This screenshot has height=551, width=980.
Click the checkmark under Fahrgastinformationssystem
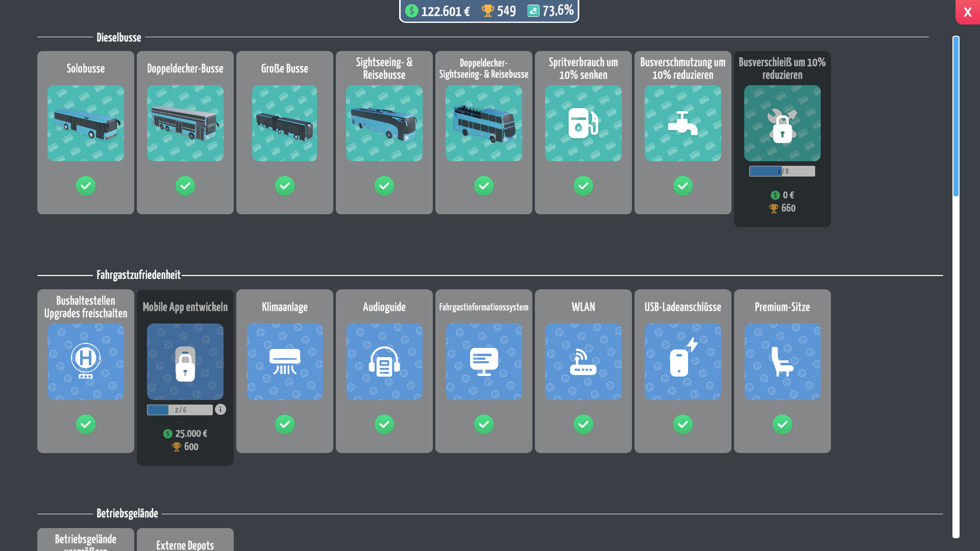point(484,424)
